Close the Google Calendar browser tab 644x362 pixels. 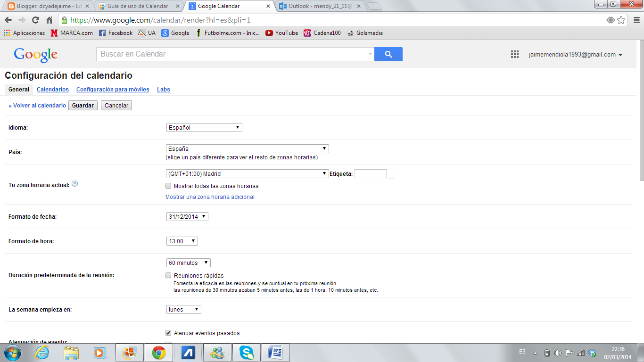click(268, 7)
